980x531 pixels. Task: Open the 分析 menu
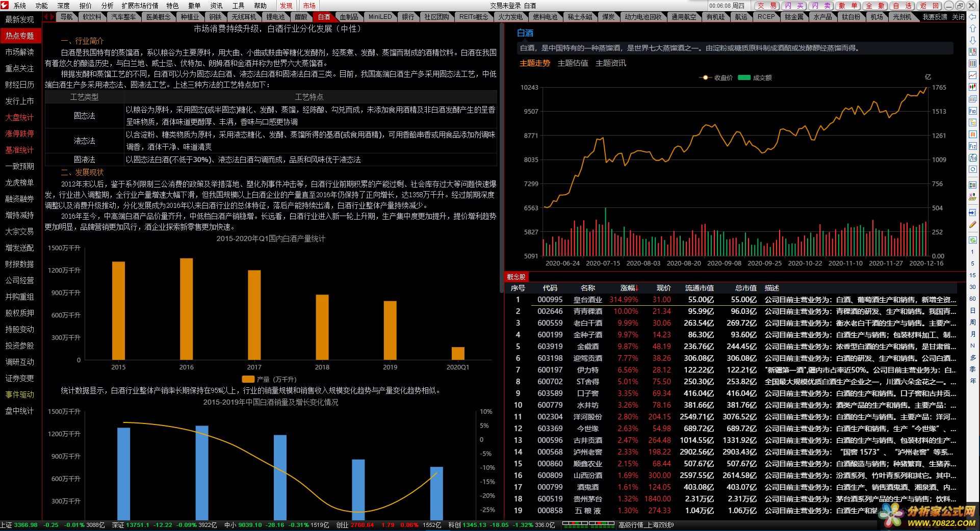[x=107, y=6]
